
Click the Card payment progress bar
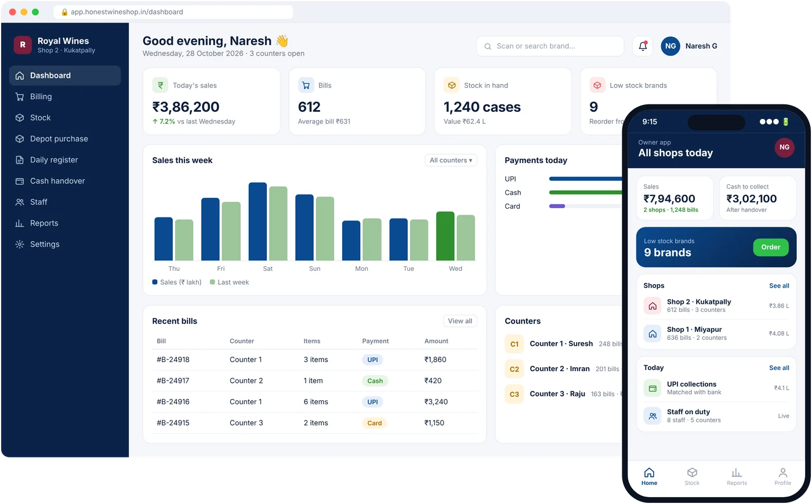(586, 206)
